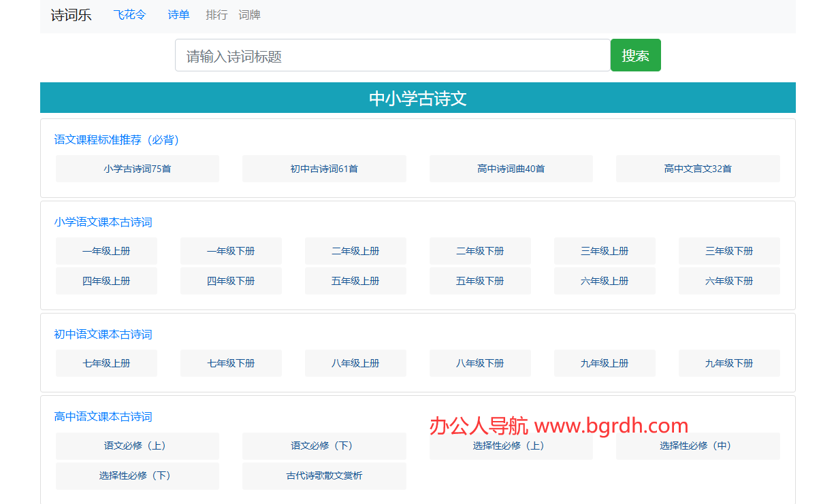
Task: Open 一年级上册 poems
Action: click(106, 251)
